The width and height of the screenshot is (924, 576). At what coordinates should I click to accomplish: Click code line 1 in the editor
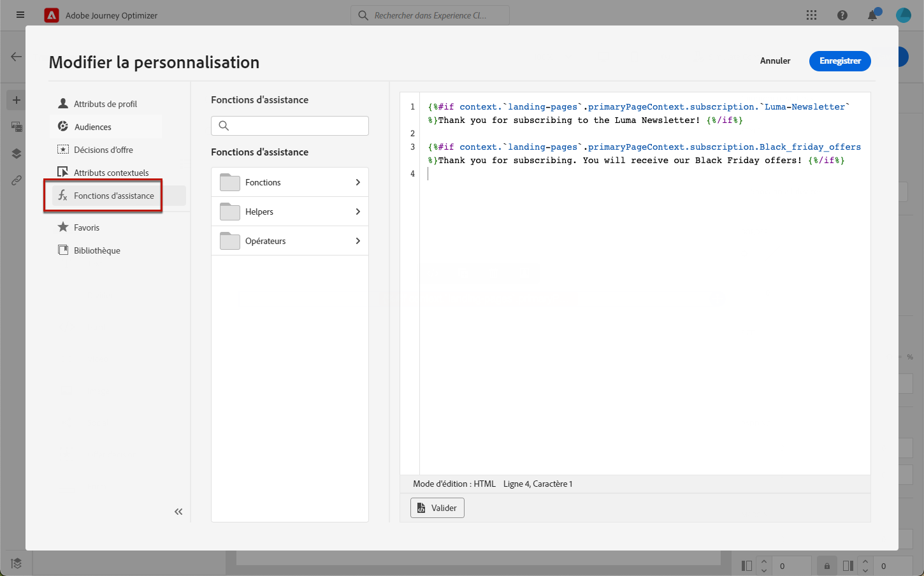coord(639,113)
